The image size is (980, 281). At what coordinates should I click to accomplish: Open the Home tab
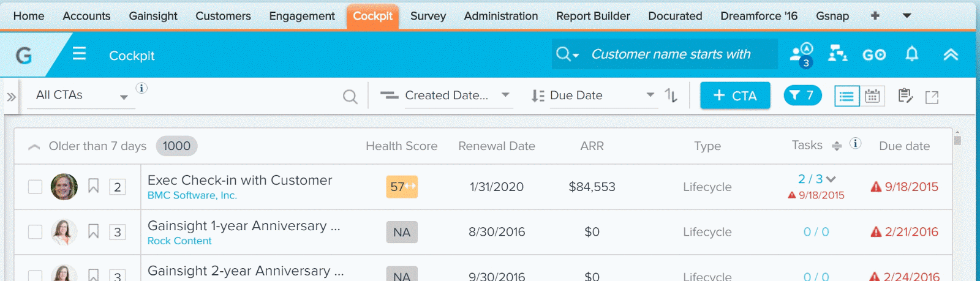point(29,16)
